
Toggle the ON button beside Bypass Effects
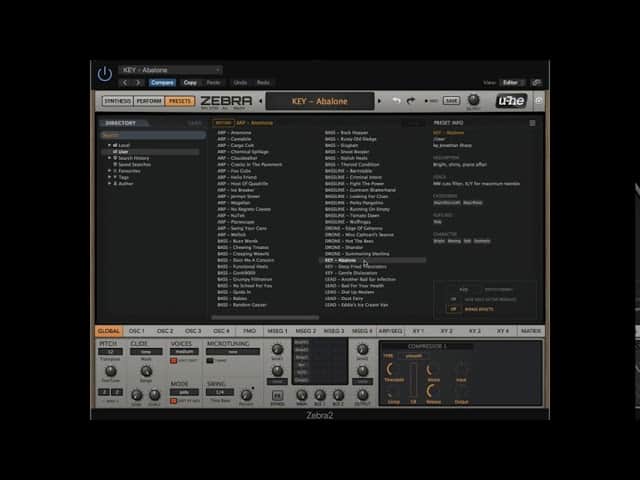[453, 309]
